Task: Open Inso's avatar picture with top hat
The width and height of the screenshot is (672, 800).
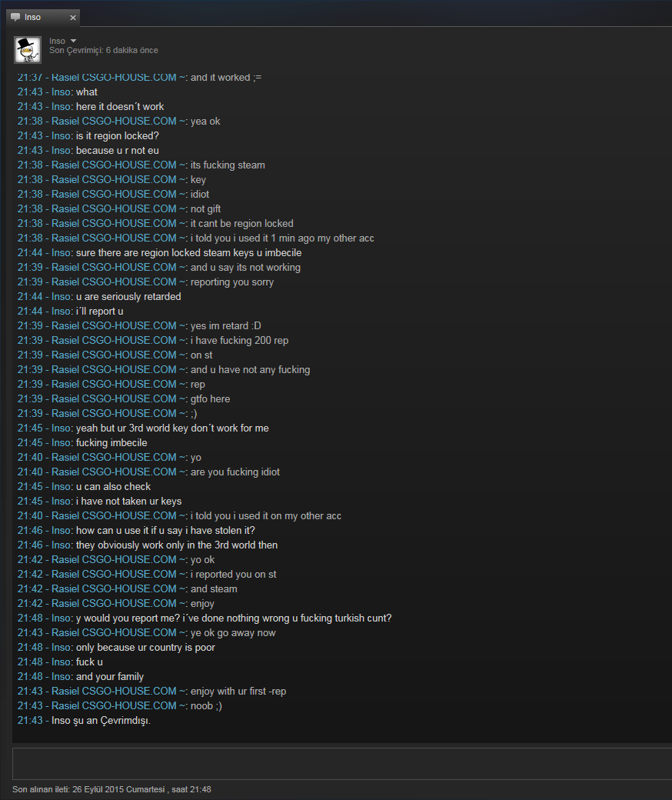Action: point(28,50)
